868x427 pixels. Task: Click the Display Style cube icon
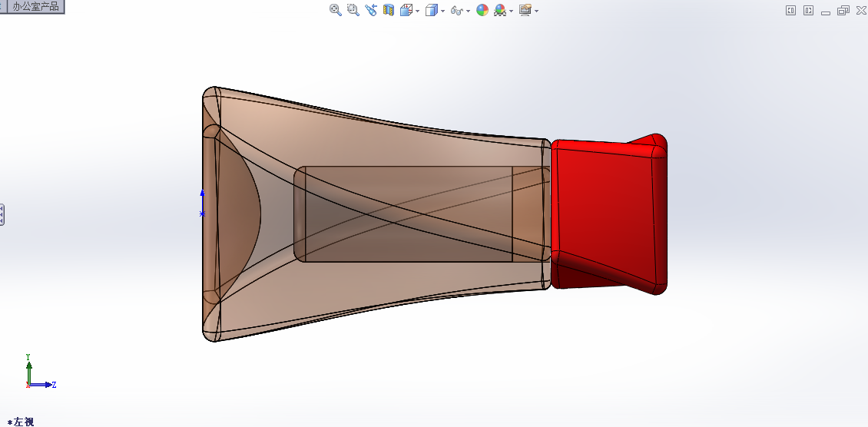point(431,10)
